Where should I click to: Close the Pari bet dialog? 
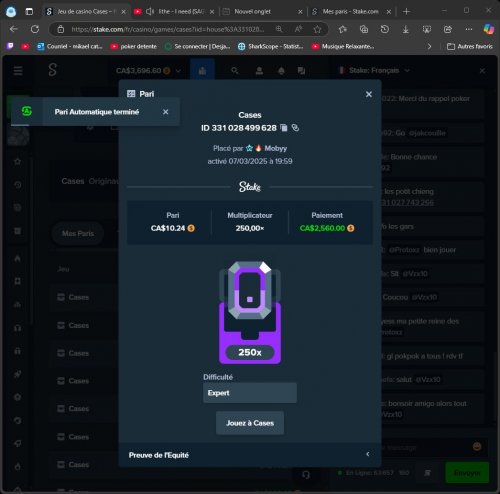click(x=369, y=94)
